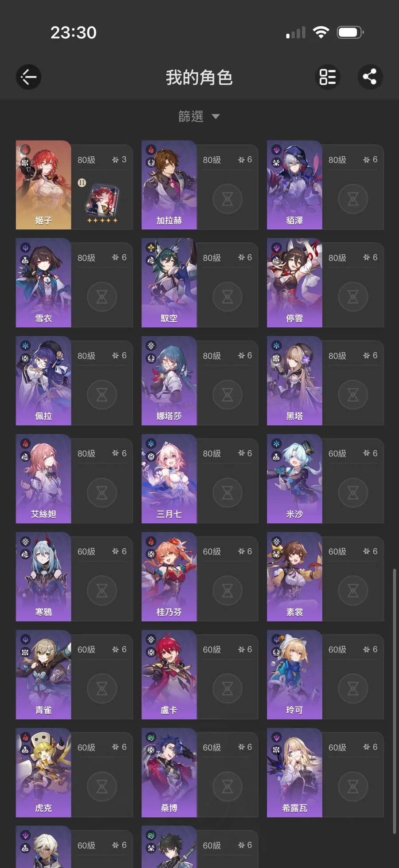
Task: Open 姬子's equipped light cone thumbnail
Action: click(102, 201)
